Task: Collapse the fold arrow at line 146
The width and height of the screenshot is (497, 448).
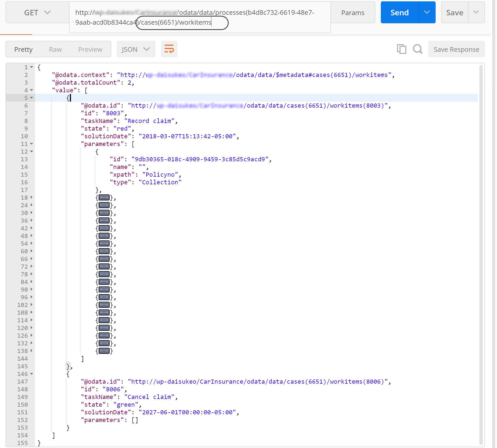Action: click(32, 374)
